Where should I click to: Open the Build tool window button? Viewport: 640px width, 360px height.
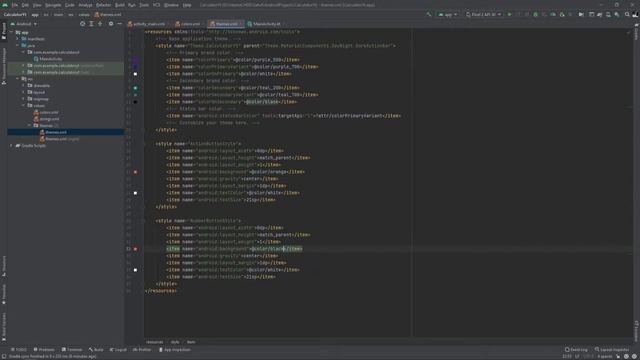pyautogui.click(x=96, y=350)
